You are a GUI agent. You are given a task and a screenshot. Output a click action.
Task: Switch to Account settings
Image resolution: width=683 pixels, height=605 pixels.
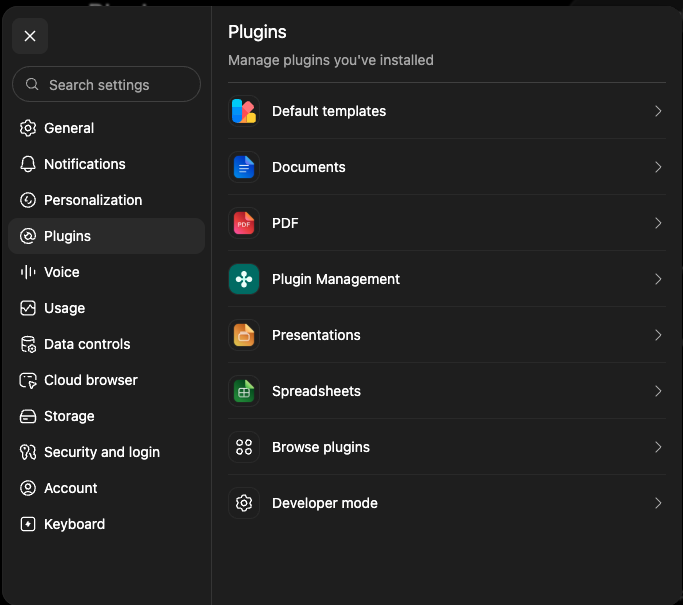click(106, 488)
